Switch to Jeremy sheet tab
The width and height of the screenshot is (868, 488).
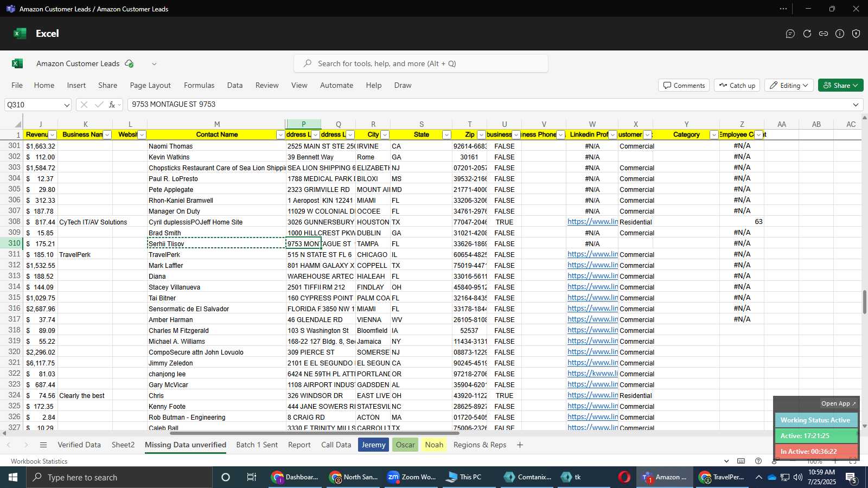click(374, 445)
